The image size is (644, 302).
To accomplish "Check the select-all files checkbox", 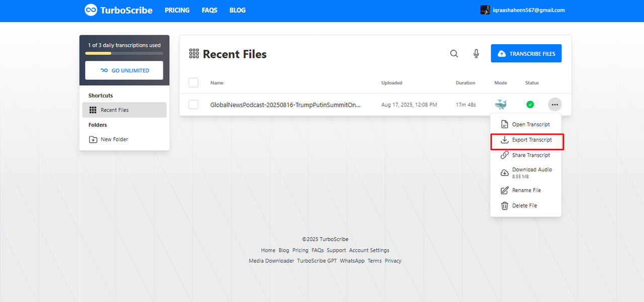I will (193, 82).
